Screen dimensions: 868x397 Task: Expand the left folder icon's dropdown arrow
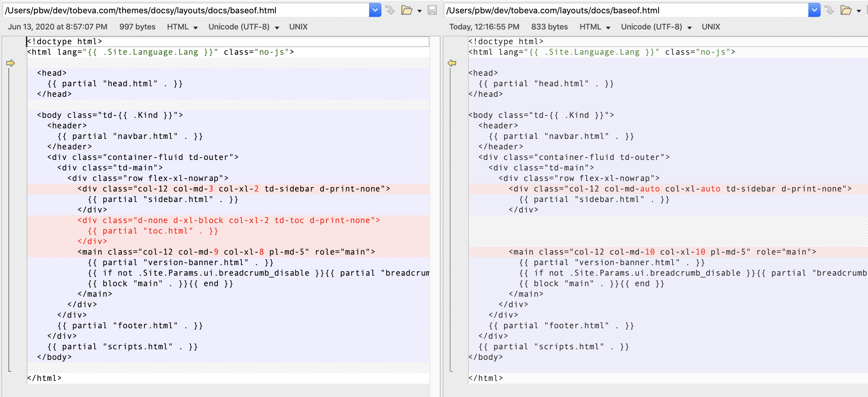[420, 11]
